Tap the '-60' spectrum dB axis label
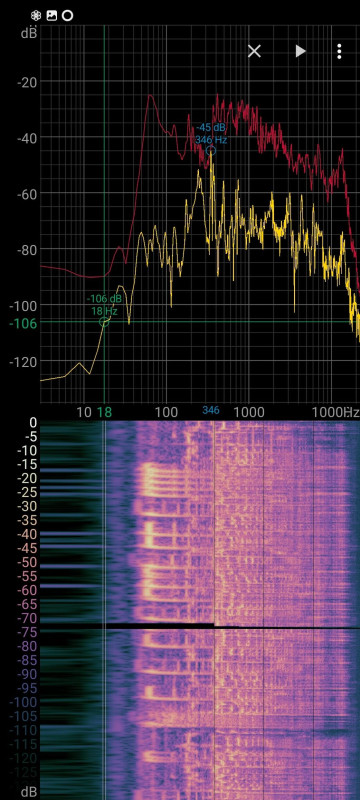 point(27,193)
